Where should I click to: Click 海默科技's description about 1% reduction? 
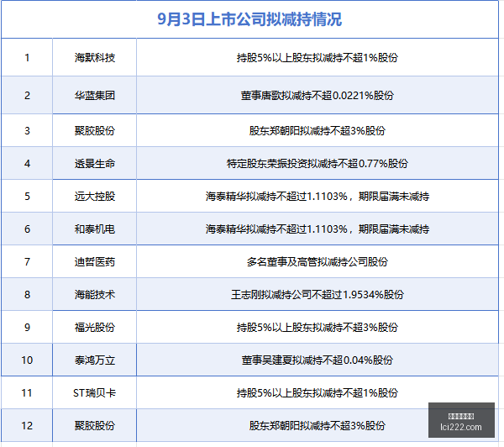(318, 58)
